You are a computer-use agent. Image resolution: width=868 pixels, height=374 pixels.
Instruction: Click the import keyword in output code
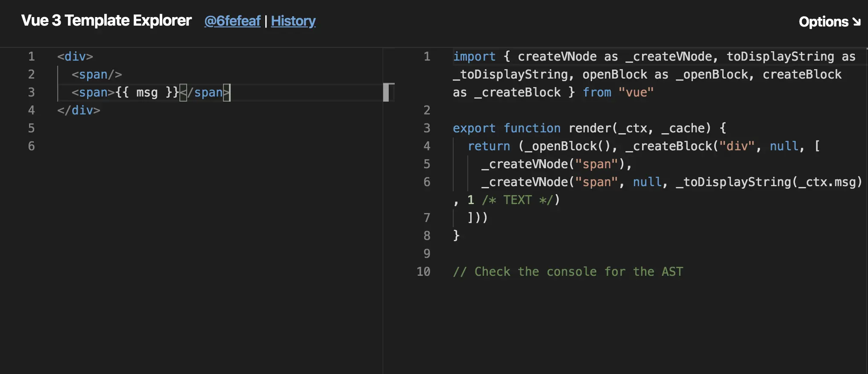(x=474, y=56)
